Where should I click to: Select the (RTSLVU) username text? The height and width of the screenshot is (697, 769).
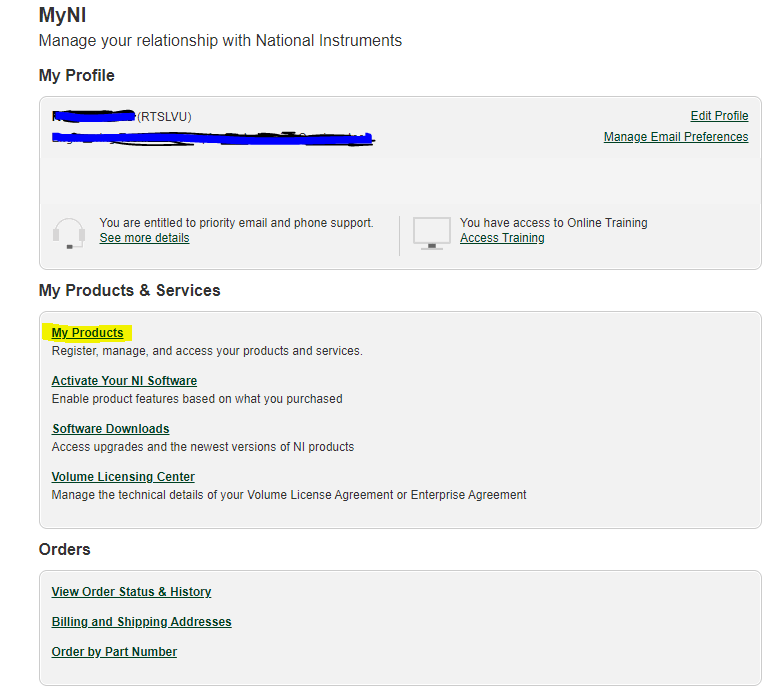click(x=164, y=117)
